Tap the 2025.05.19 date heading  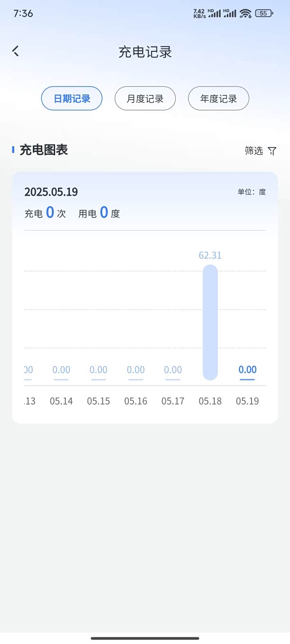point(51,192)
